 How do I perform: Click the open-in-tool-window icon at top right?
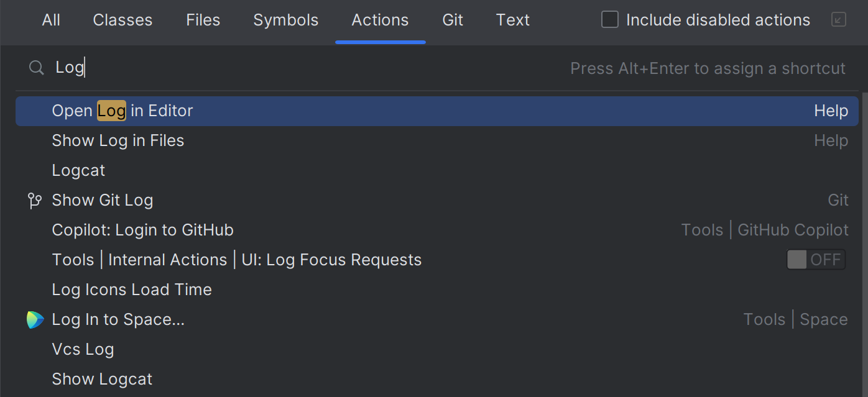coord(839,19)
